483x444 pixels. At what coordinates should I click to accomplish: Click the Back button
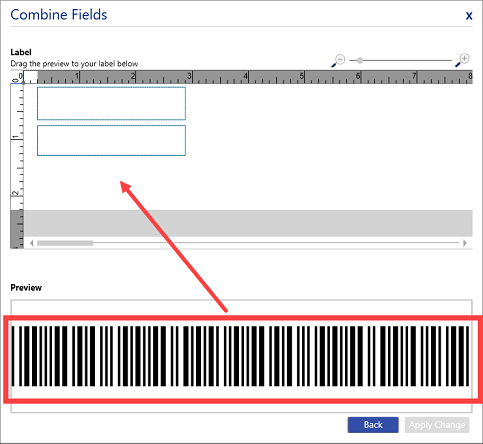point(373,425)
